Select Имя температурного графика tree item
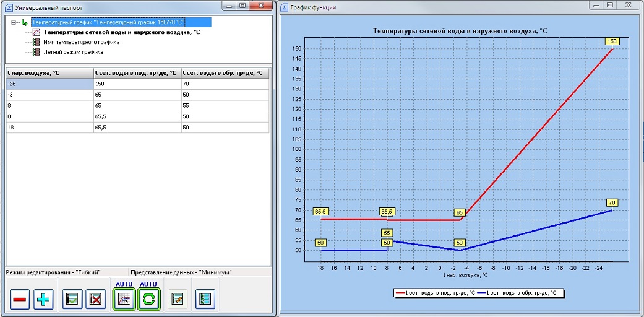Viewport: 644px width, 317px height. coord(81,42)
